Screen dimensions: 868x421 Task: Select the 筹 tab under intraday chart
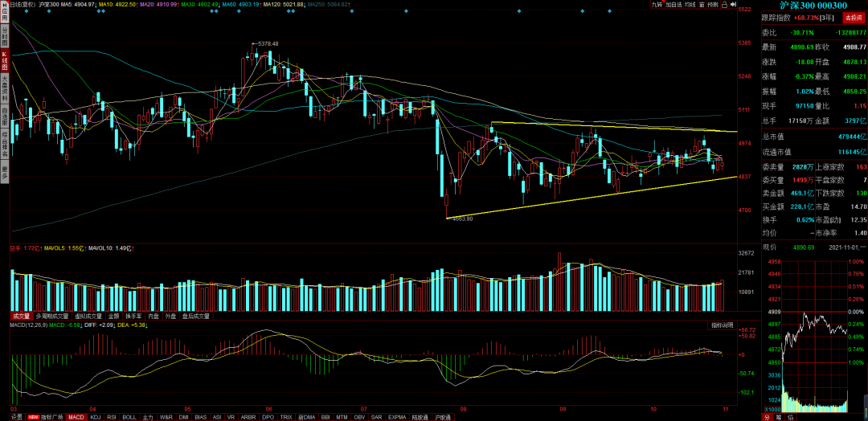pyautogui.click(x=778, y=417)
